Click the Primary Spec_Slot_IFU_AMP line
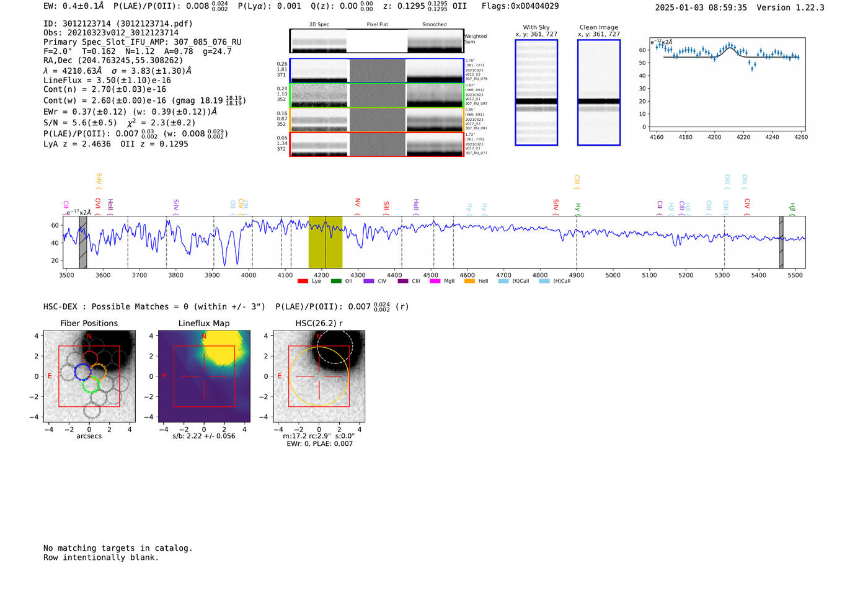This screenshot has width=868, height=591. 143,42
